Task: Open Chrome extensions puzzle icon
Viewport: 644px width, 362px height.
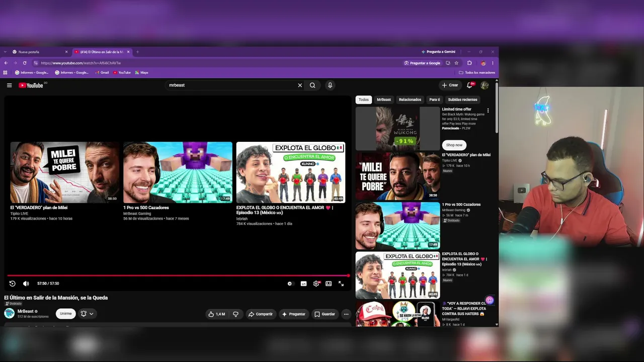Action: tap(469, 63)
